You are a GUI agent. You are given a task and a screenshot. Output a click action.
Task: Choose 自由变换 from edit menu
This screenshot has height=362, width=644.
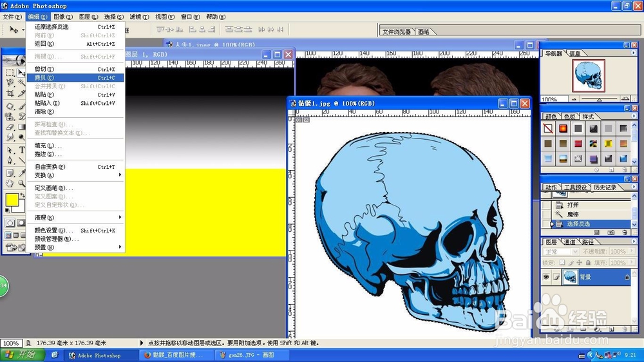point(75,167)
